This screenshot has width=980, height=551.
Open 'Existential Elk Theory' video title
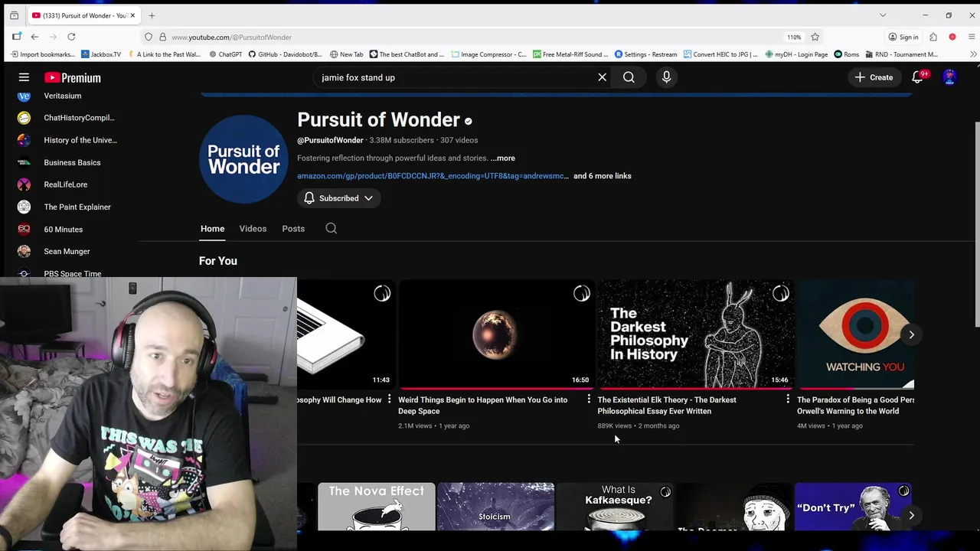tap(666, 405)
